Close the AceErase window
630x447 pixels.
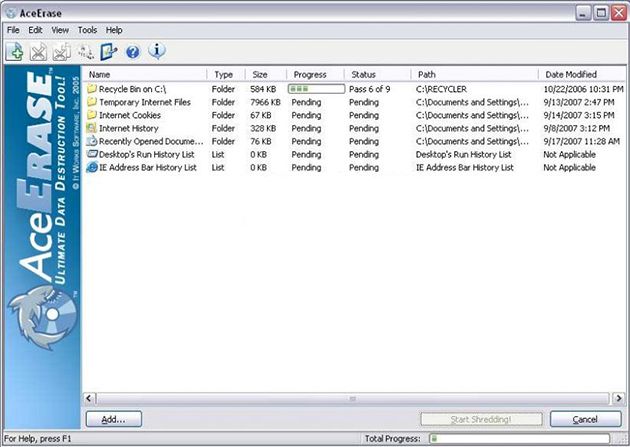point(619,13)
